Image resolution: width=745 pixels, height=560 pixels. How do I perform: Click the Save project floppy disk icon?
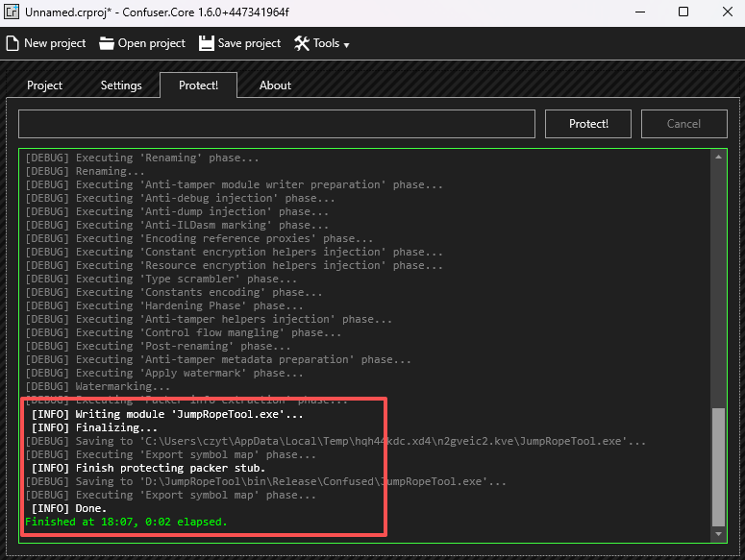[206, 43]
